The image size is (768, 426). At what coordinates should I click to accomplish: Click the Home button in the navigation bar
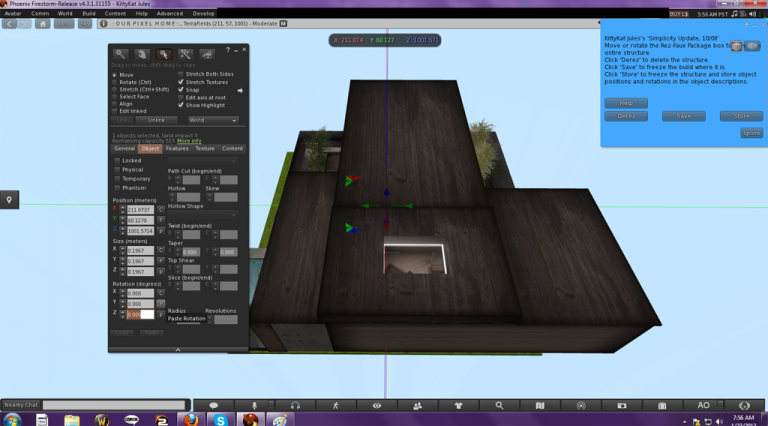(x=43, y=24)
